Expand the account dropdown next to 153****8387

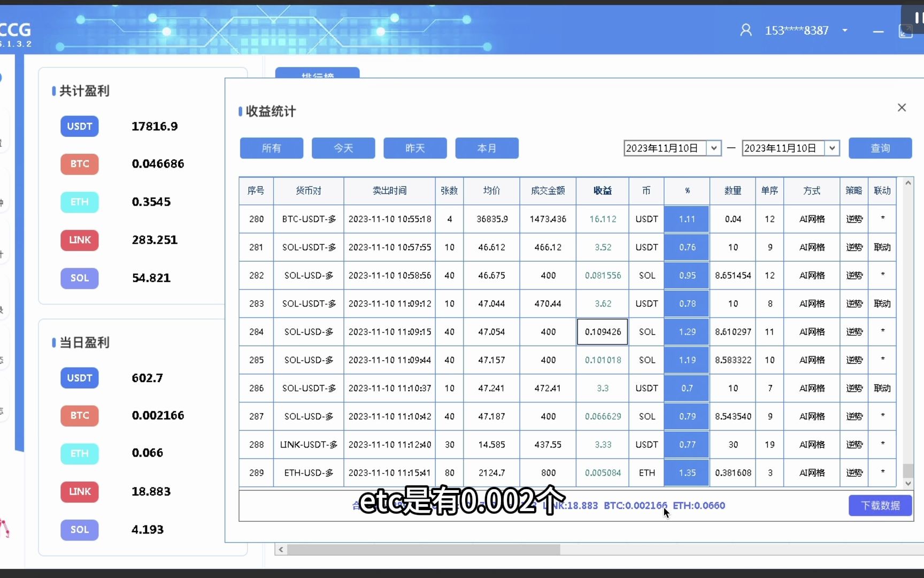(x=845, y=31)
